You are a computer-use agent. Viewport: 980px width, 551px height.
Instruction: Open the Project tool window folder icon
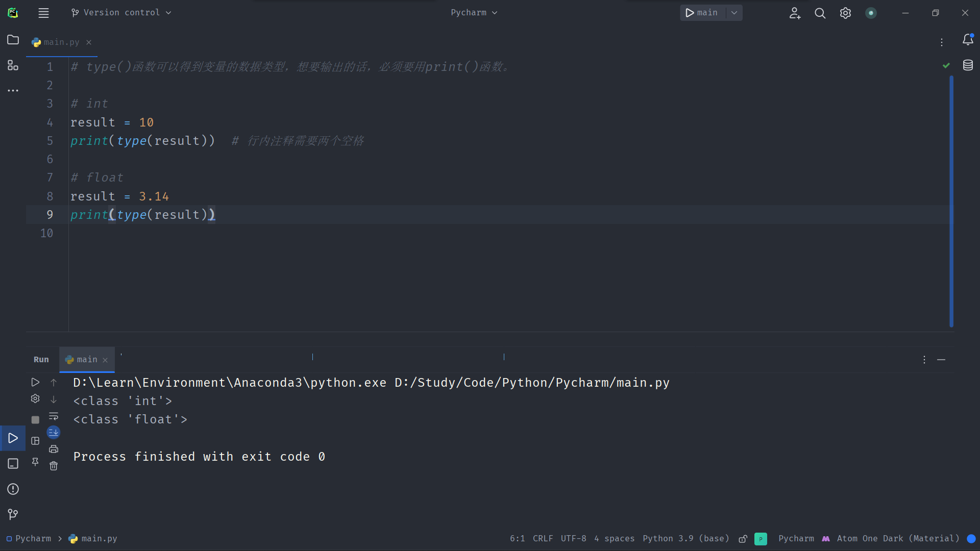coord(13,40)
